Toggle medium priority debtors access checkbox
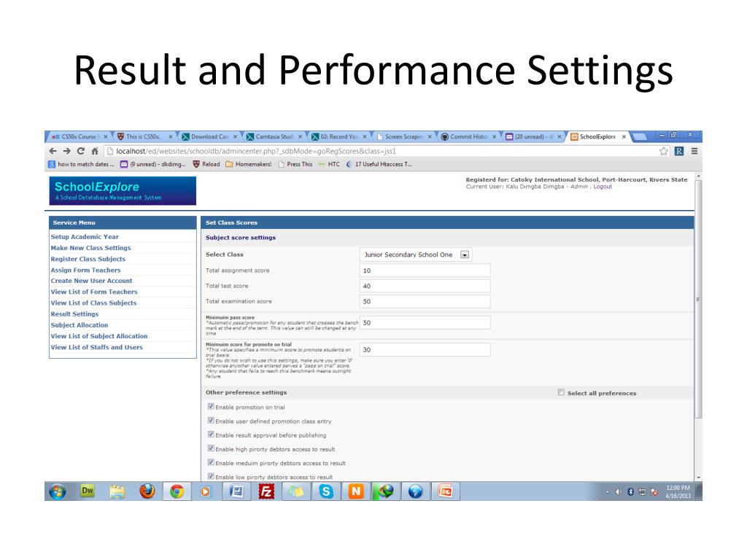747x560 pixels. click(211, 462)
